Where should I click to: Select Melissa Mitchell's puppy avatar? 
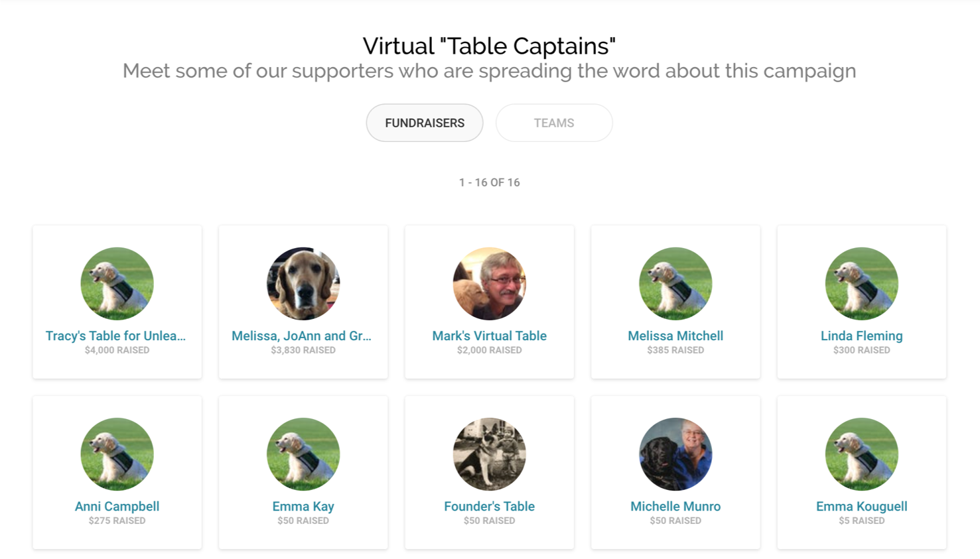click(675, 284)
